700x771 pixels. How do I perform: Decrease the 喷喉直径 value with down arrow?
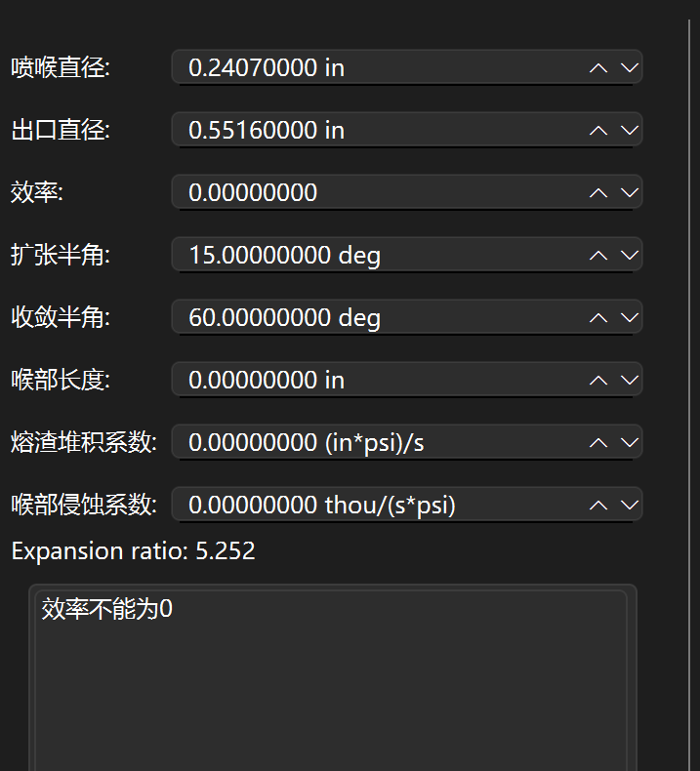(629, 68)
